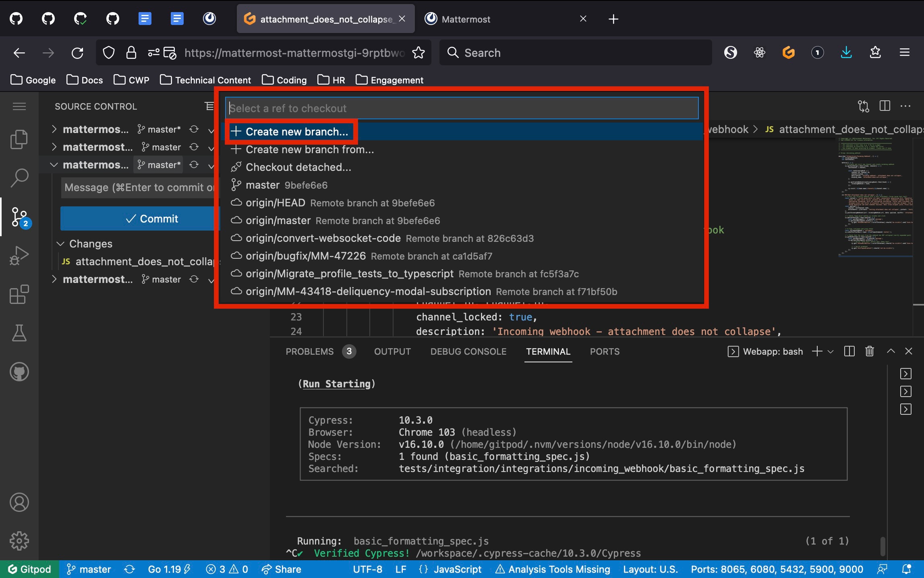924x578 pixels.
Task: Expand the first mattermos... repository
Action: tap(54, 129)
